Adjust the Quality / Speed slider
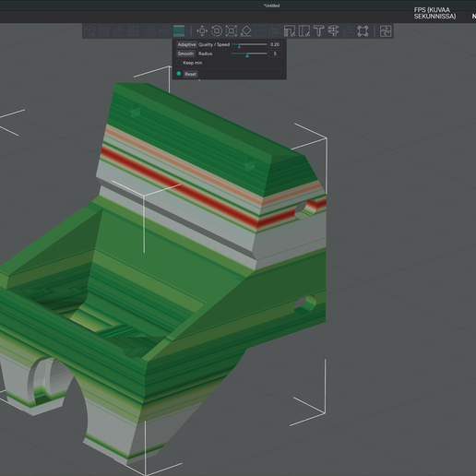The image size is (476, 476). [x=249, y=44]
